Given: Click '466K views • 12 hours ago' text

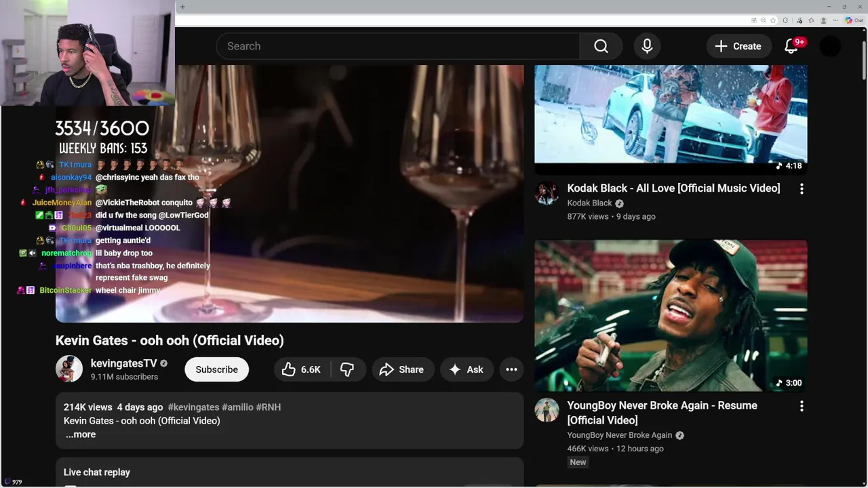Looking at the screenshot, I should click(615, 449).
